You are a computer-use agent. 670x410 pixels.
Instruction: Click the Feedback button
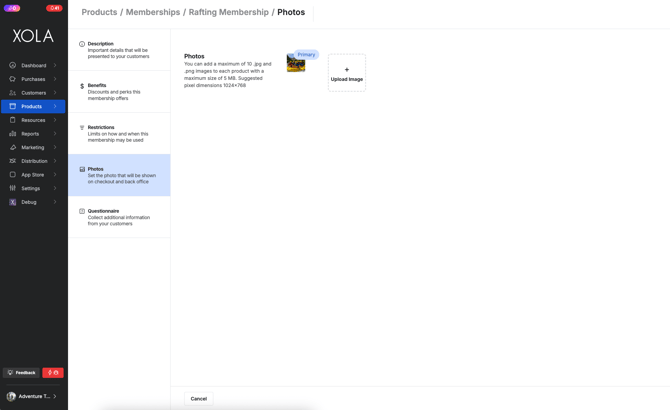click(21, 373)
